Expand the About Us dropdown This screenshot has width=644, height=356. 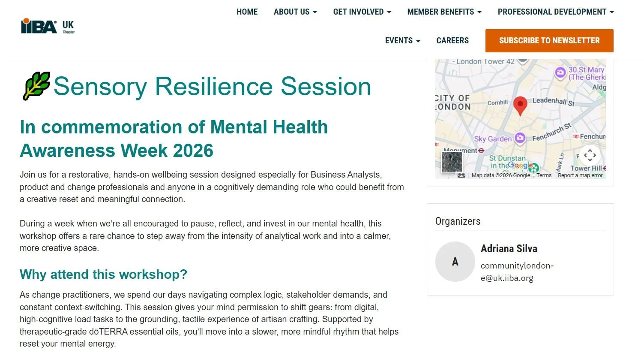coord(295,12)
